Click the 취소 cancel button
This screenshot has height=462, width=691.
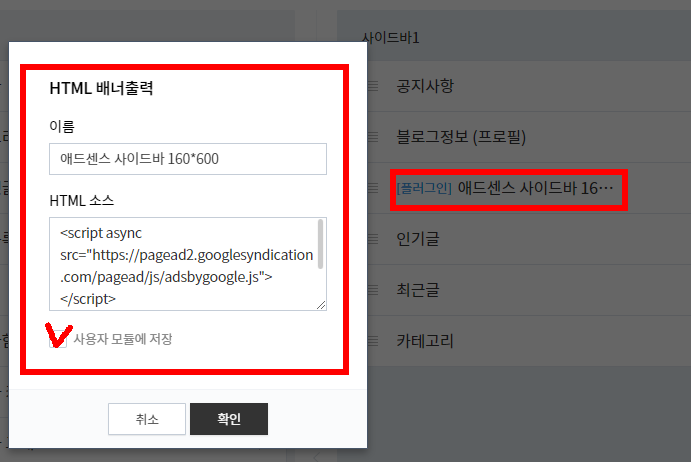[x=147, y=419]
